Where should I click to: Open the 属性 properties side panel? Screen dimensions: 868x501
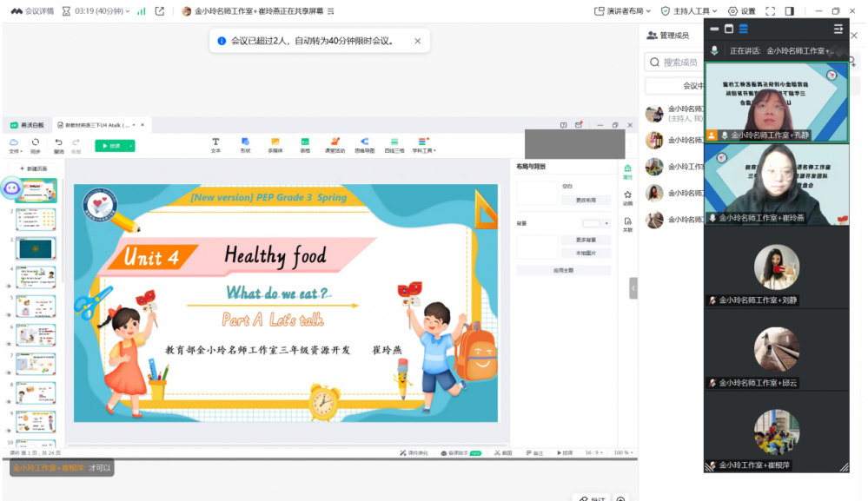(627, 171)
